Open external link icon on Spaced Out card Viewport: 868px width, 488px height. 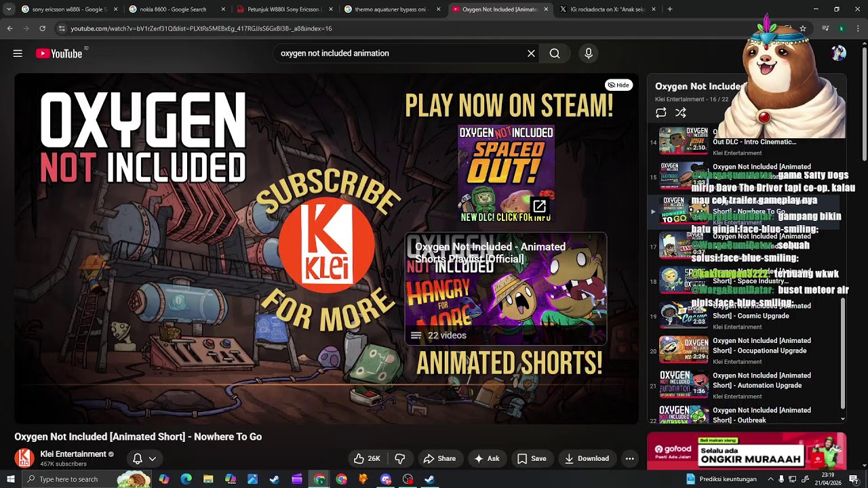(x=540, y=206)
